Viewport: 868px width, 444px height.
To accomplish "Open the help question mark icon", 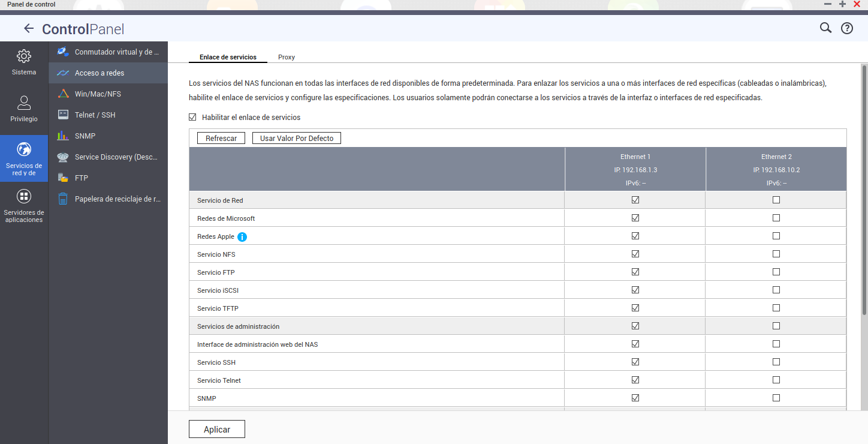I will tap(846, 28).
